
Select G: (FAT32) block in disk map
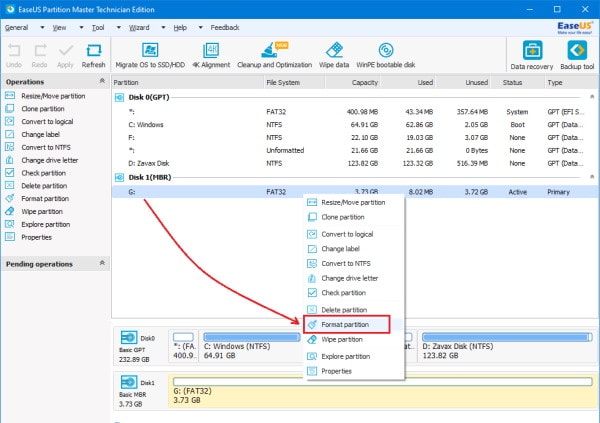click(382, 391)
